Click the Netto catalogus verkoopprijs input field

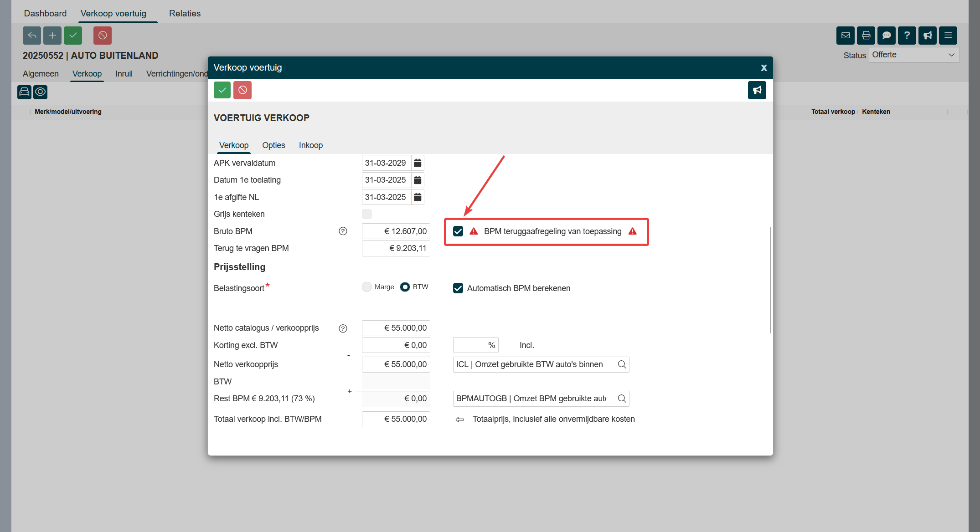pos(396,328)
